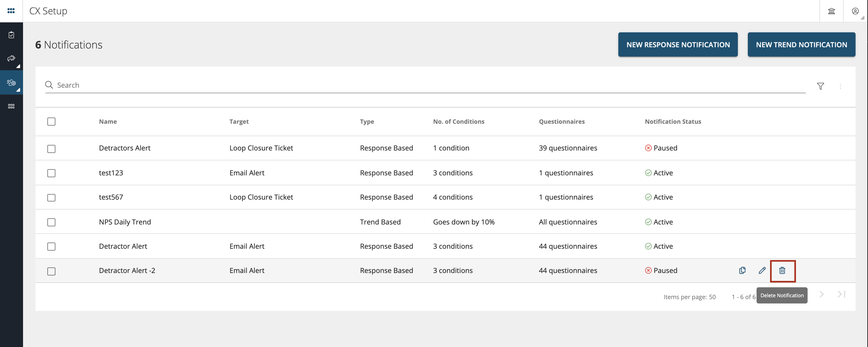
Task: Click Active status icon for test567
Action: [x=648, y=197]
